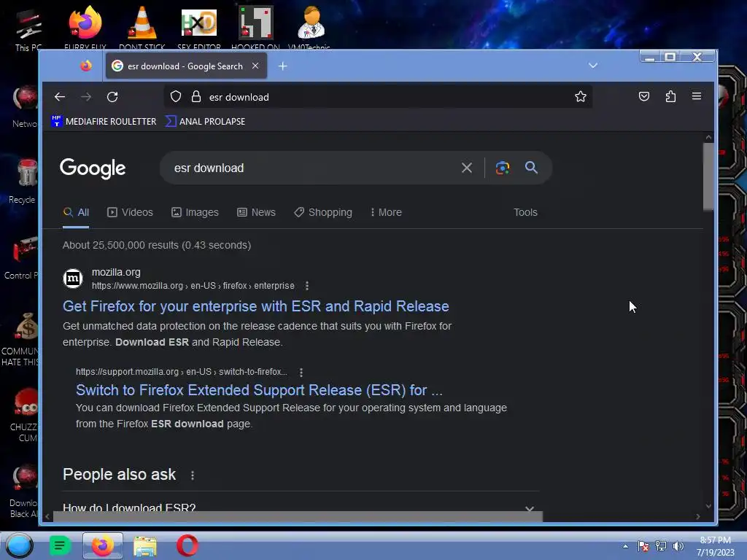This screenshot has height=560, width=747.
Task: Open the Windows Start orb
Action: [19, 545]
